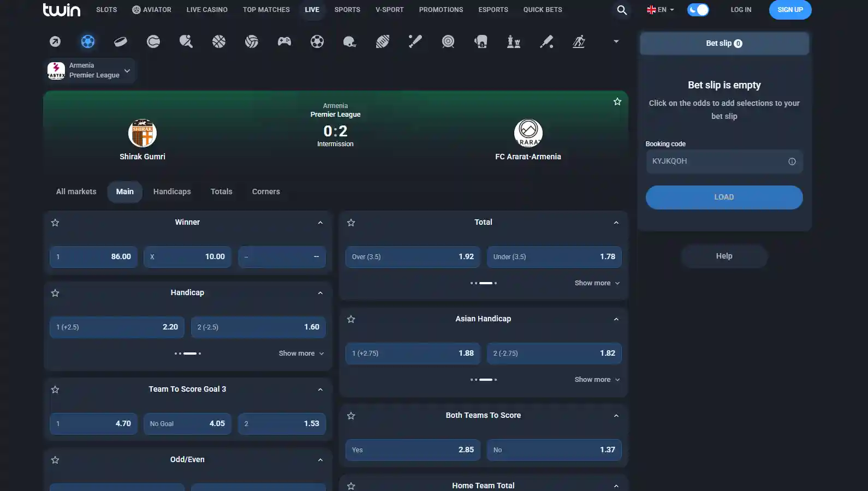Switch to All markets tab
This screenshot has height=491, width=868.
(76, 191)
